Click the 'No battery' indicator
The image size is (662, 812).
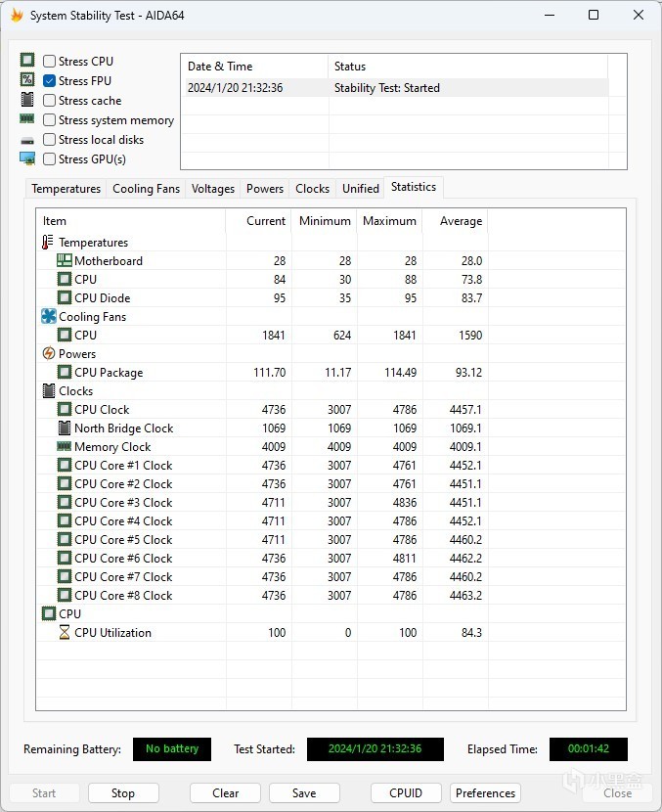tap(172, 748)
